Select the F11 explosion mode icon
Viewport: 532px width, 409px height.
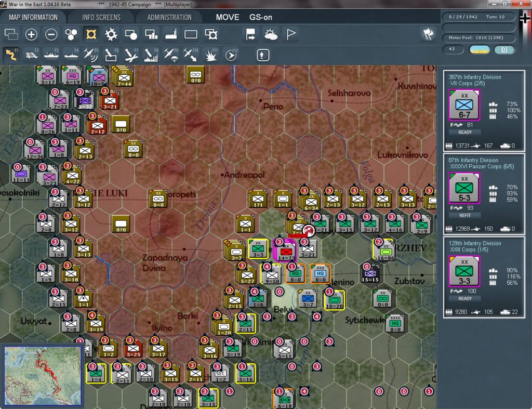[211, 55]
